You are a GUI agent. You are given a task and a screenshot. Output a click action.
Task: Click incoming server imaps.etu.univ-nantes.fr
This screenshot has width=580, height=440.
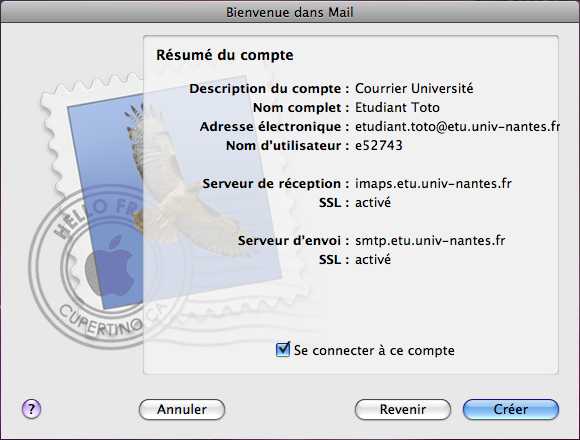[433, 184]
